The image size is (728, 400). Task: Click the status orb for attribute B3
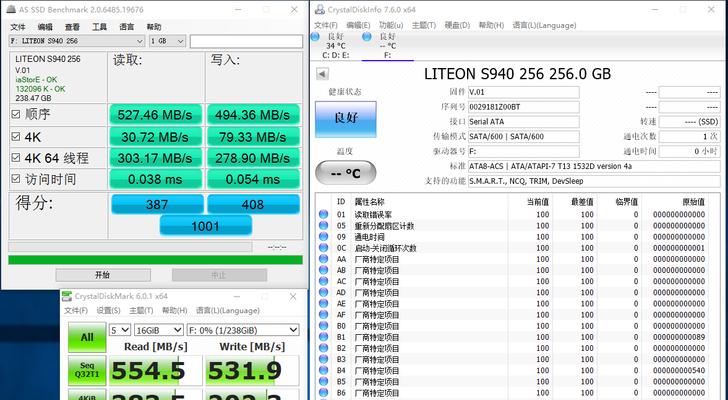324,359
